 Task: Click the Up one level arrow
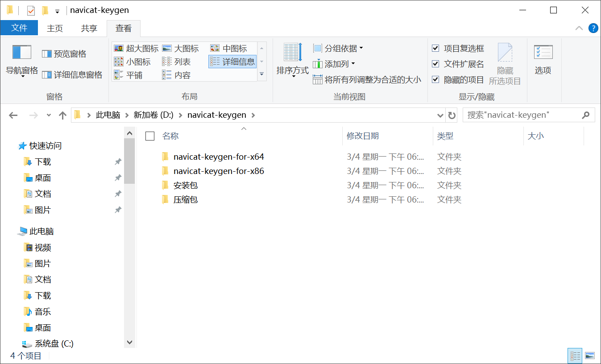pos(62,115)
